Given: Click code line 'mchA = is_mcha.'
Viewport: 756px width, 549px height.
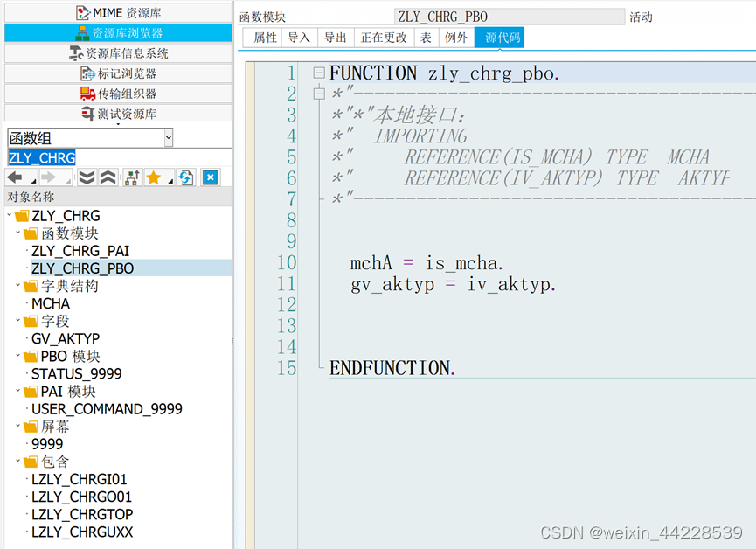Looking at the screenshot, I should pos(427,263).
